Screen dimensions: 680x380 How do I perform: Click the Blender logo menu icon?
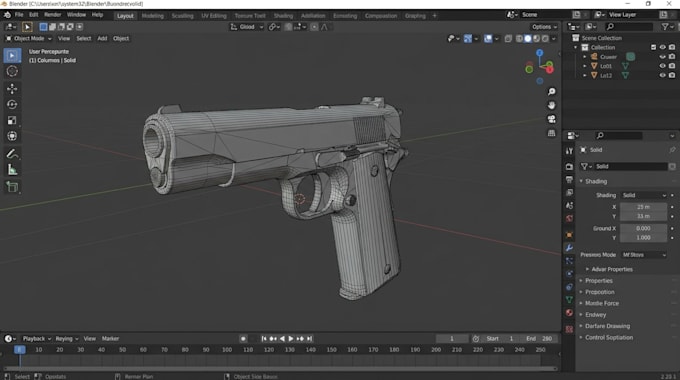pos(7,15)
